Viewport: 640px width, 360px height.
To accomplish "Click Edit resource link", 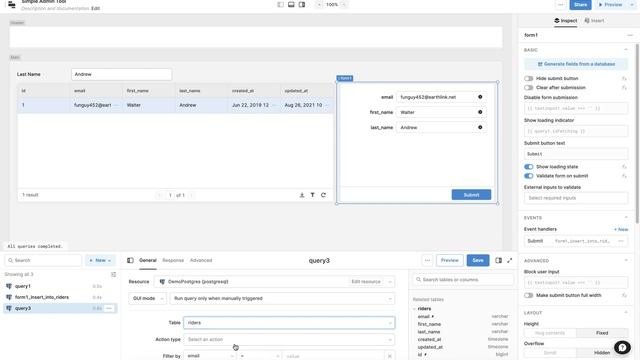I will (x=366, y=282).
